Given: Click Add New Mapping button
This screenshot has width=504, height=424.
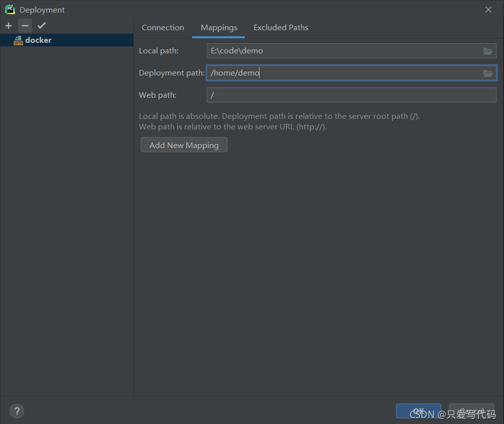Looking at the screenshot, I should click(x=184, y=145).
